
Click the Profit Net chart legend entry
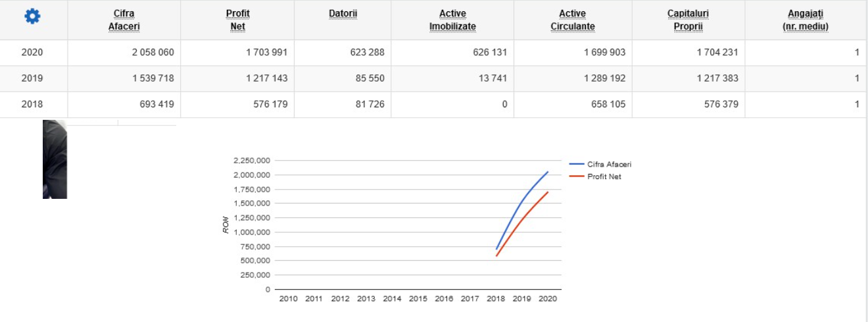[x=604, y=176]
